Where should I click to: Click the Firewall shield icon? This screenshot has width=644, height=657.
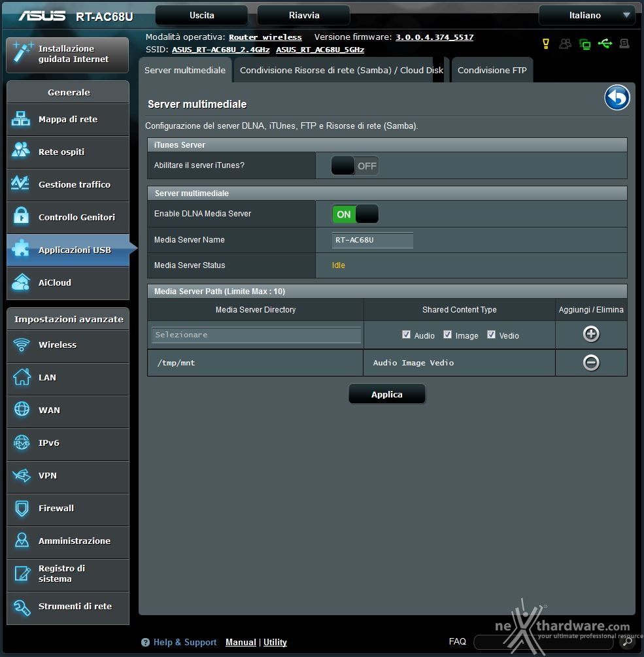point(22,508)
